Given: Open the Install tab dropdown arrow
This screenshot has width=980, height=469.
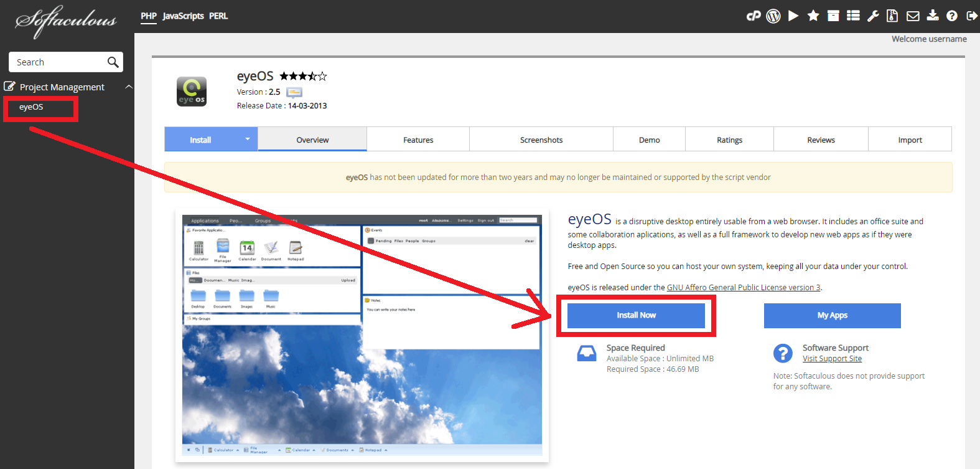Looking at the screenshot, I should (248, 139).
